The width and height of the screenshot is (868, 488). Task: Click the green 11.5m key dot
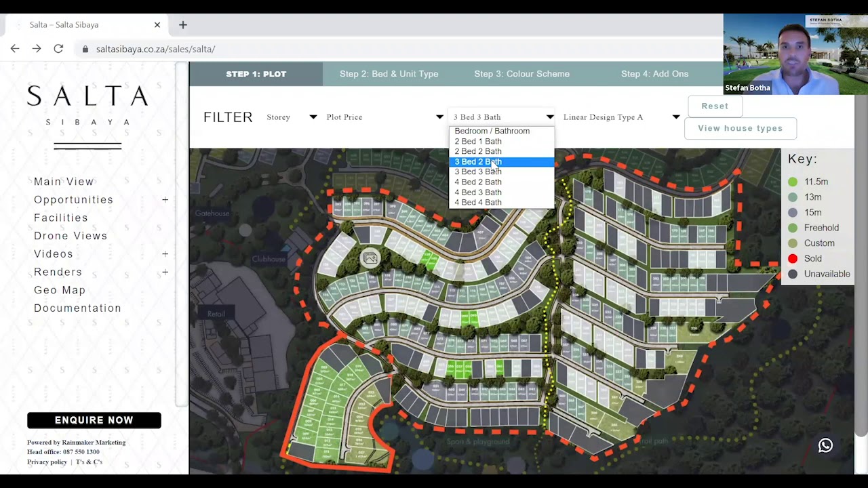(793, 182)
